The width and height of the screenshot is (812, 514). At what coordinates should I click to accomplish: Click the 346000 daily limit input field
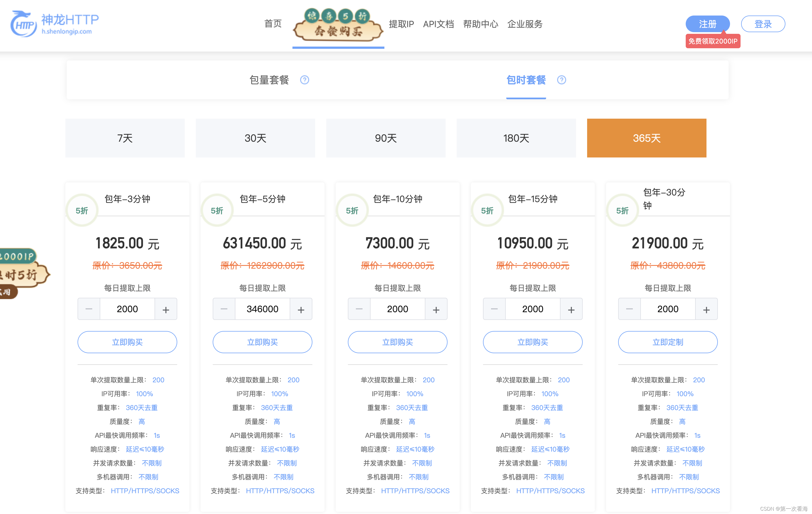(262, 309)
